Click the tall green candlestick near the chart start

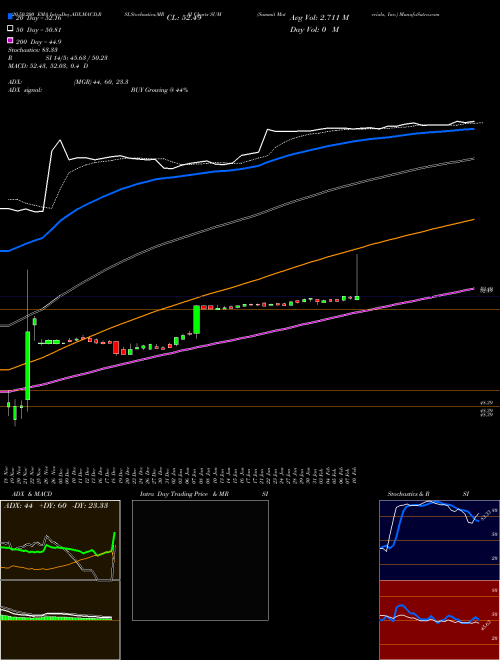tap(28, 365)
